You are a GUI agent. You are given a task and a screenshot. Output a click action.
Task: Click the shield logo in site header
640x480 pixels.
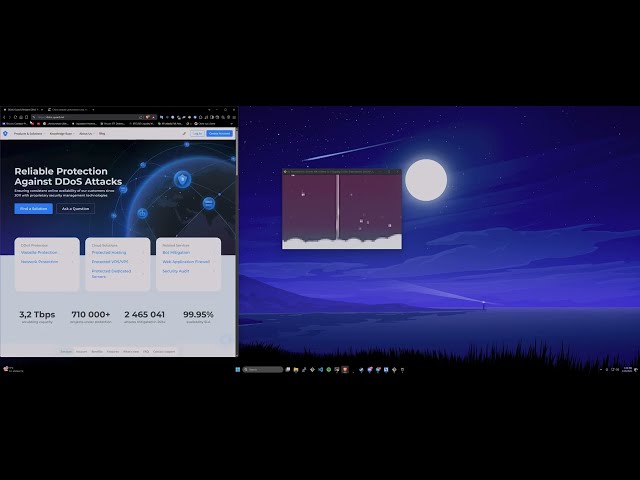(5, 133)
